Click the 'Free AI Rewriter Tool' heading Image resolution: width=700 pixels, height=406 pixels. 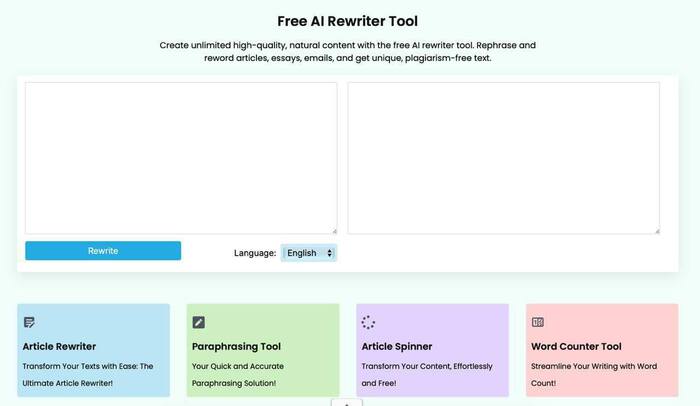tap(348, 21)
